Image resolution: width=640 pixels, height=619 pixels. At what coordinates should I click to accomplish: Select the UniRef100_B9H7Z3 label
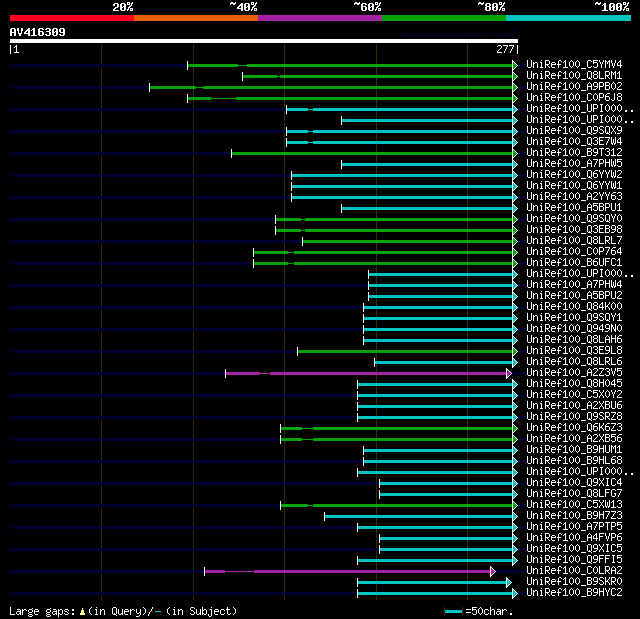tap(574, 516)
